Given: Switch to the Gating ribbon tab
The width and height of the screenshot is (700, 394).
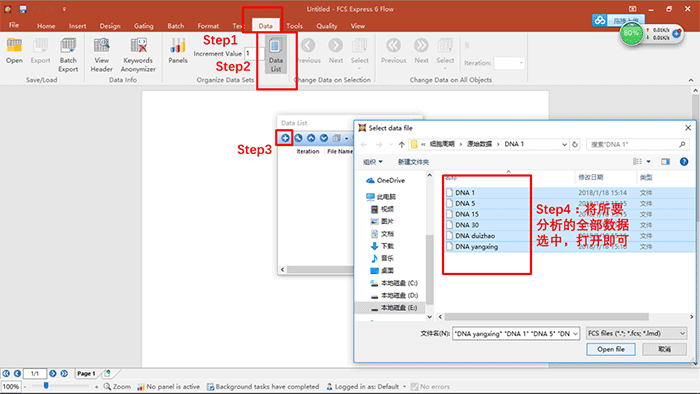Looking at the screenshot, I should [143, 26].
